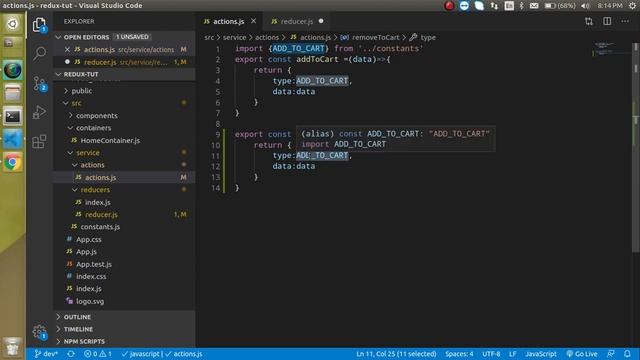Screen dimensions: 640x360
Task: Split the editor to the right
Action: (607, 21)
